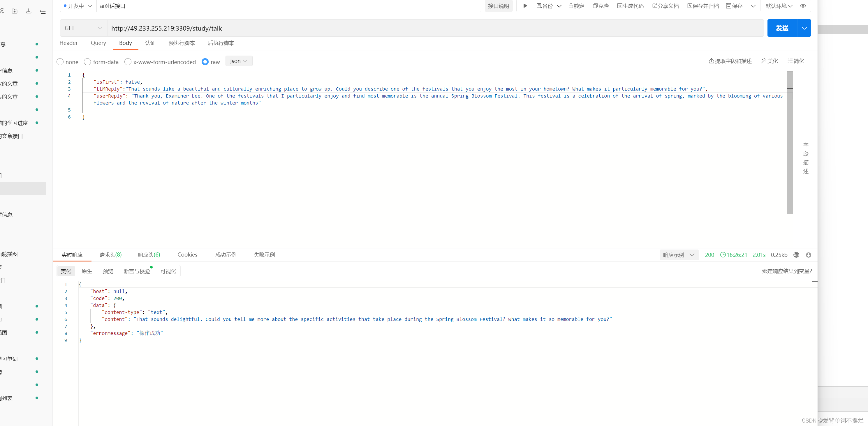Click the globe icon in the response bar
The image size is (868, 426).
(x=796, y=255)
